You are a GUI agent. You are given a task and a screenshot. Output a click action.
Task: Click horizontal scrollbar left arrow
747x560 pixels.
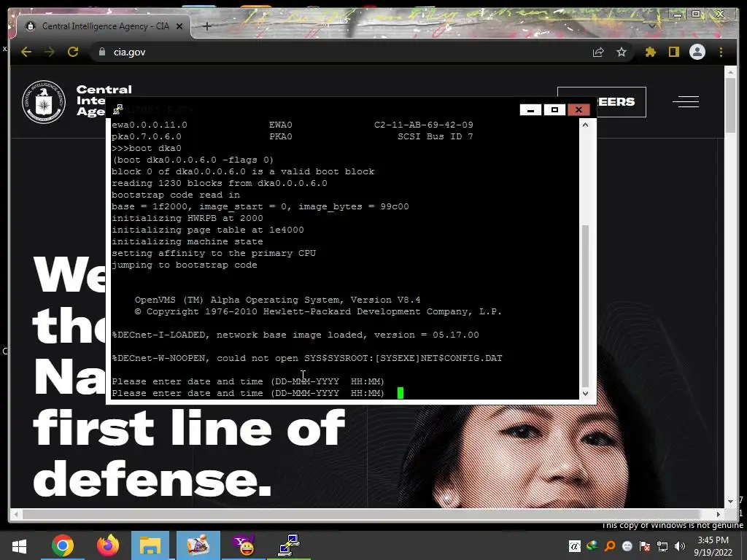pyautogui.click(x=16, y=514)
